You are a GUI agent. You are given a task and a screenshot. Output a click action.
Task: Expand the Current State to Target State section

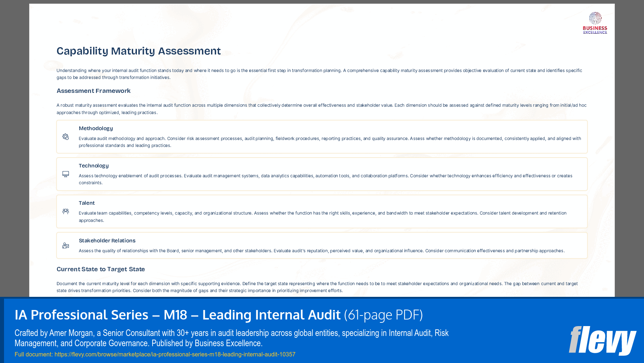[x=100, y=269]
